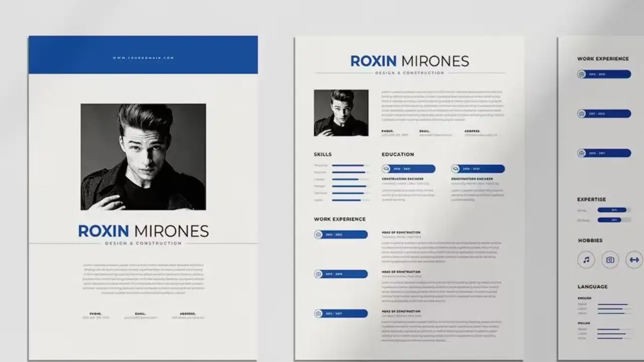Image resolution: width=644 pixels, height=362 pixels.
Task: Click DESIGN & CONSTRUCTION subtitle on the cover page
Action: coord(143,243)
